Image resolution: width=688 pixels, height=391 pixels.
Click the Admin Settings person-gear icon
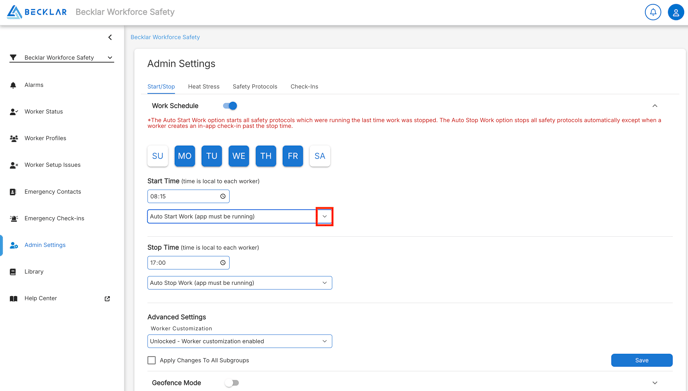coord(14,245)
